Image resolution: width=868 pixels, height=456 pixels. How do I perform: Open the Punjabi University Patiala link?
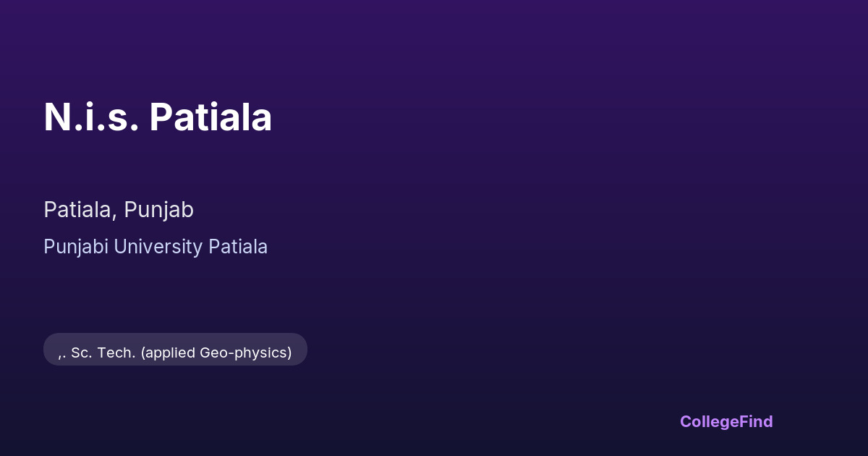(x=156, y=247)
